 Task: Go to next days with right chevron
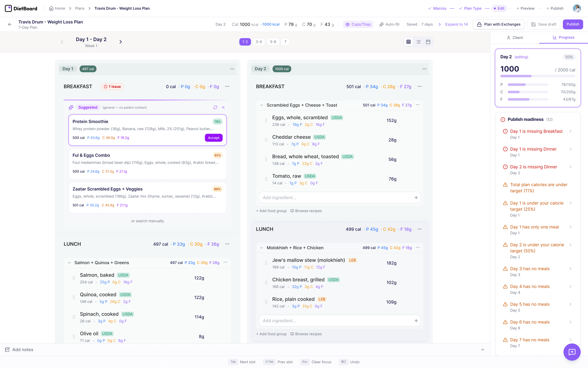coord(121,42)
